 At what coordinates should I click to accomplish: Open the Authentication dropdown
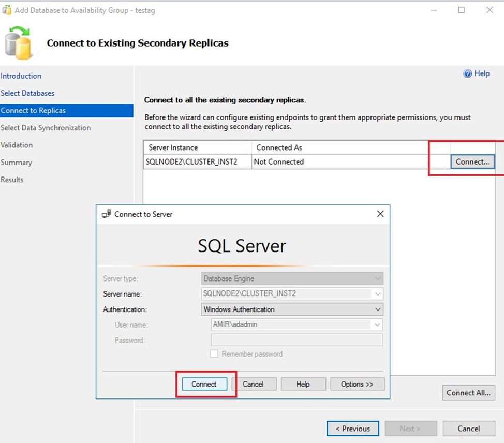[x=377, y=309]
